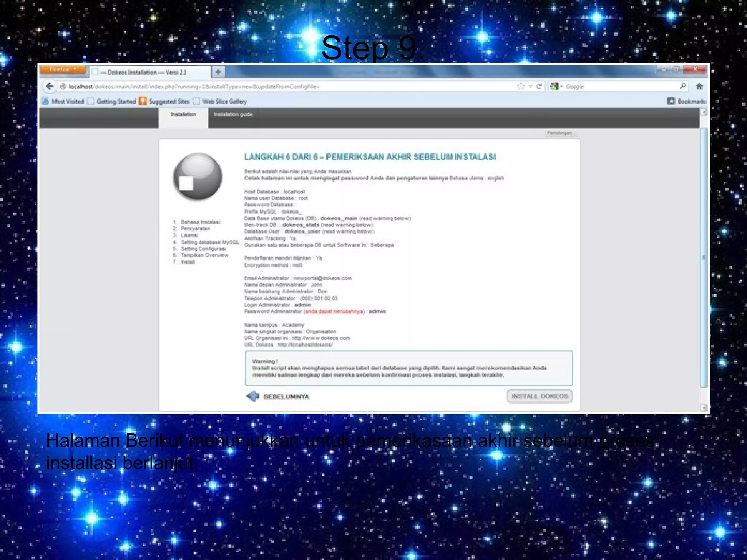
Task: Open Most Visited bookmarks folder
Action: coord(63,101)
